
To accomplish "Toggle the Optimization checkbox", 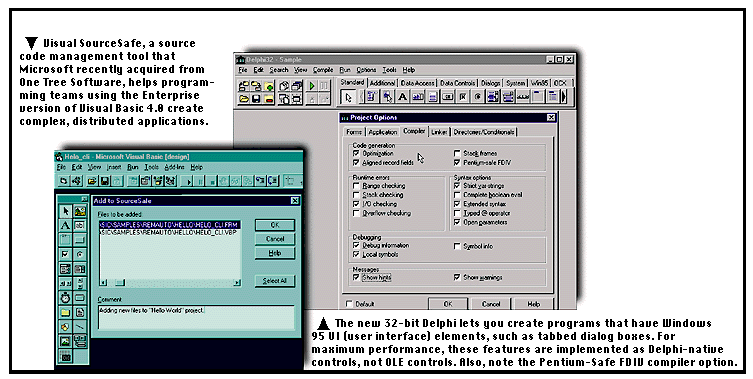I will 356,153.
